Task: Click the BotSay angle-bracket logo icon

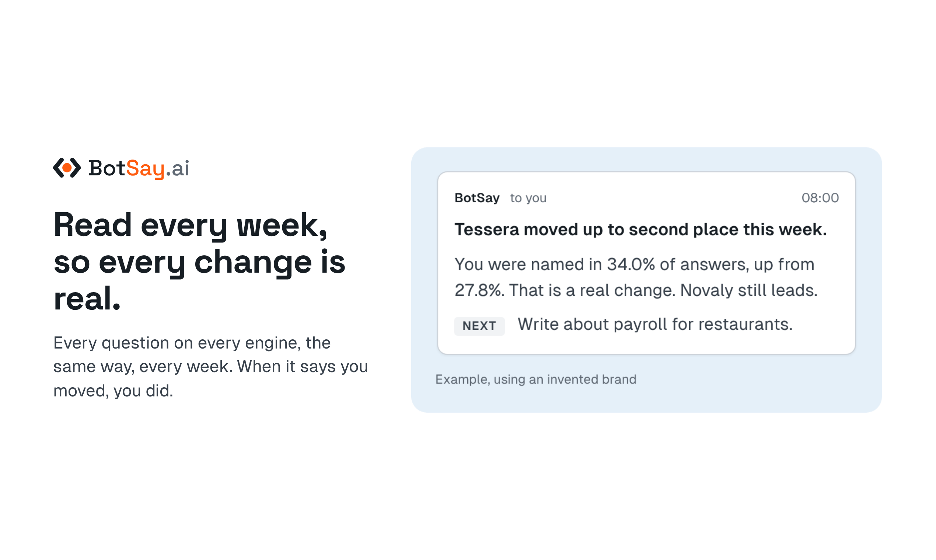Action: (67, 168)
